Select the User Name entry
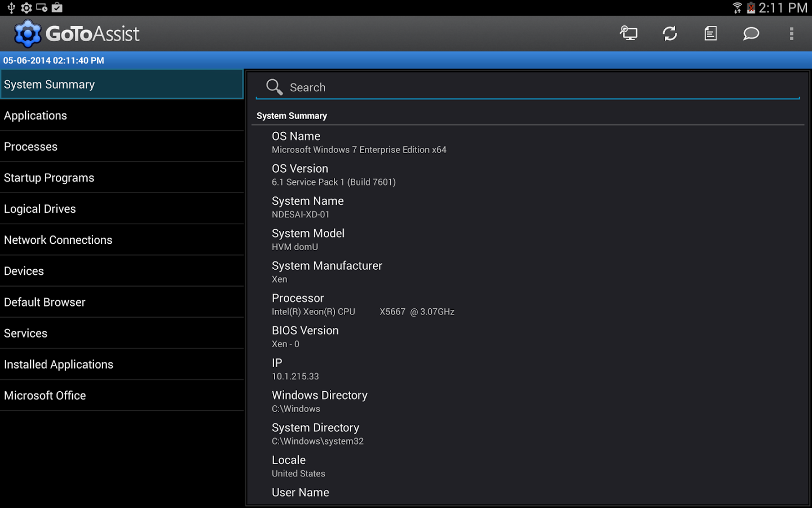This screenshot has width=812, height=508. click(x=528, y=493)
